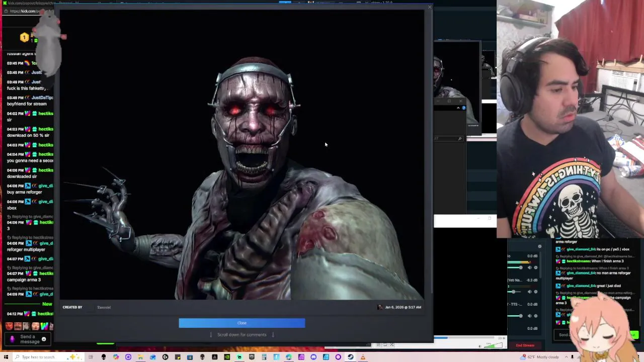Mute the Yeti Nano microphone speaker icon

529,292
